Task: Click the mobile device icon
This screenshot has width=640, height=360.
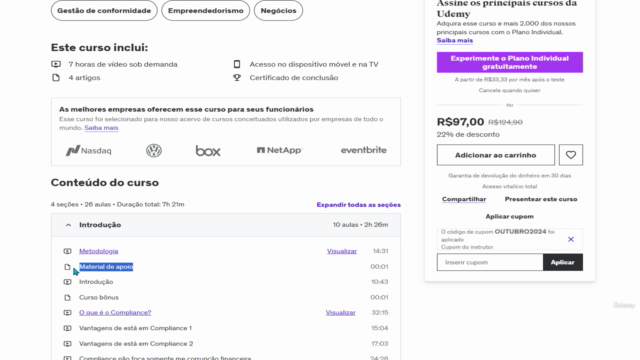Action: click(x=237, y=64)
